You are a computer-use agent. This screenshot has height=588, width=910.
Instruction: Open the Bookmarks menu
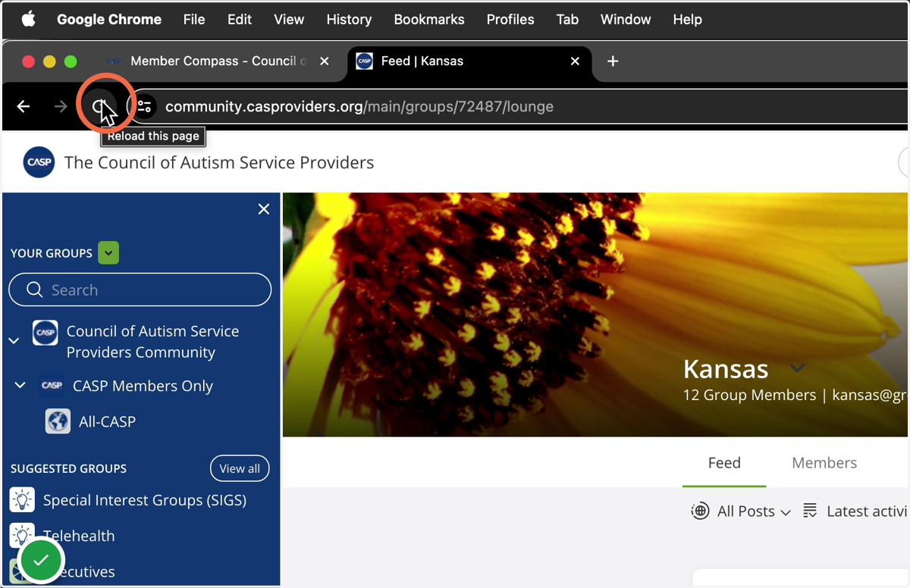pos(429,20)
